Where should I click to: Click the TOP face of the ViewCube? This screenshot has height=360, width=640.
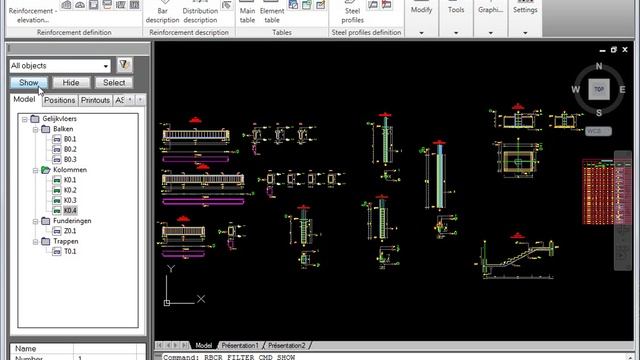[x=599, y=89]
